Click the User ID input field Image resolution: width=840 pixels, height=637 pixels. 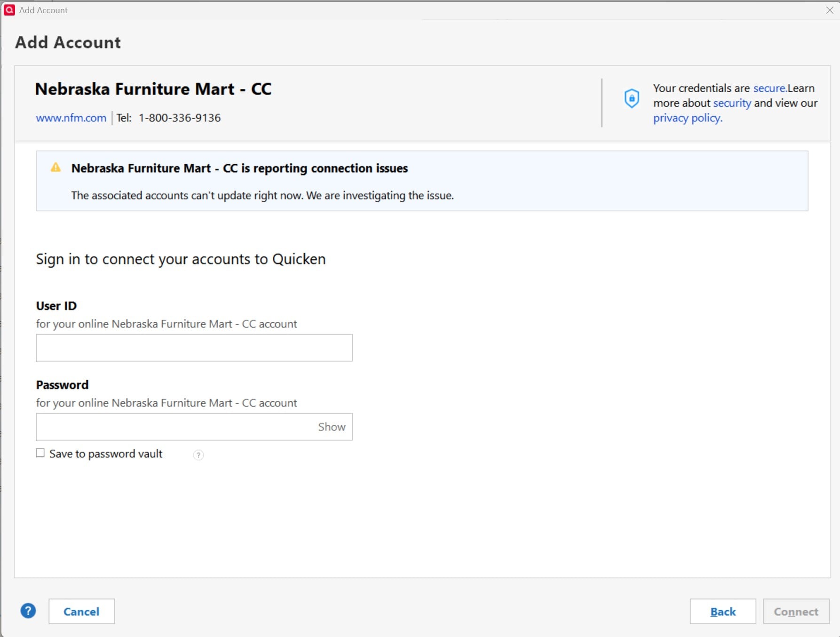click(194, 348)
